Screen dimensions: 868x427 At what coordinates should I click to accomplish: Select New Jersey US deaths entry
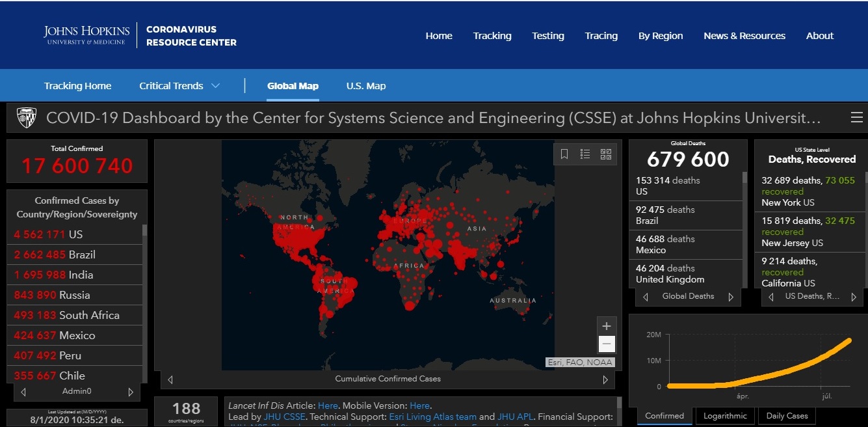809,232
